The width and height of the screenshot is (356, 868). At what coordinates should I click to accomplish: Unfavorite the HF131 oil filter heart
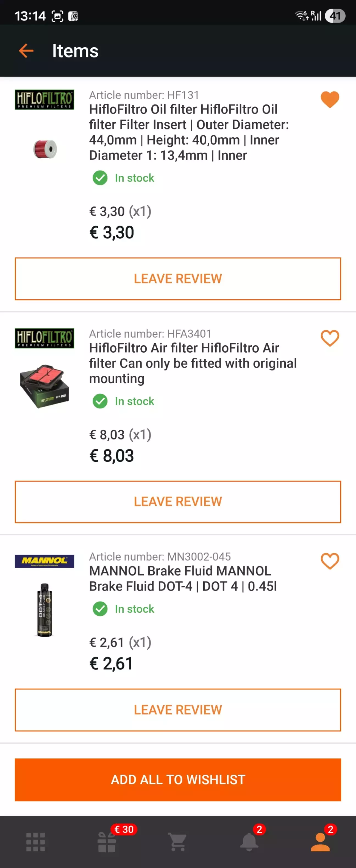click(x=329, y=99)
